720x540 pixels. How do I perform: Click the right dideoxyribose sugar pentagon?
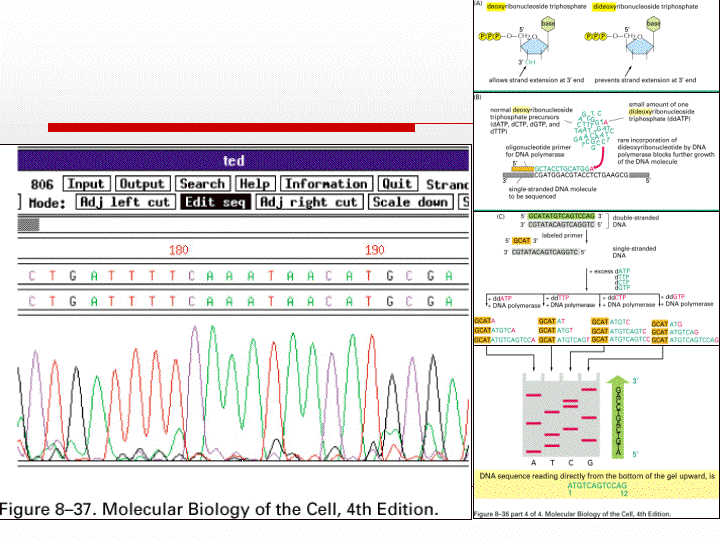(654, 47)
